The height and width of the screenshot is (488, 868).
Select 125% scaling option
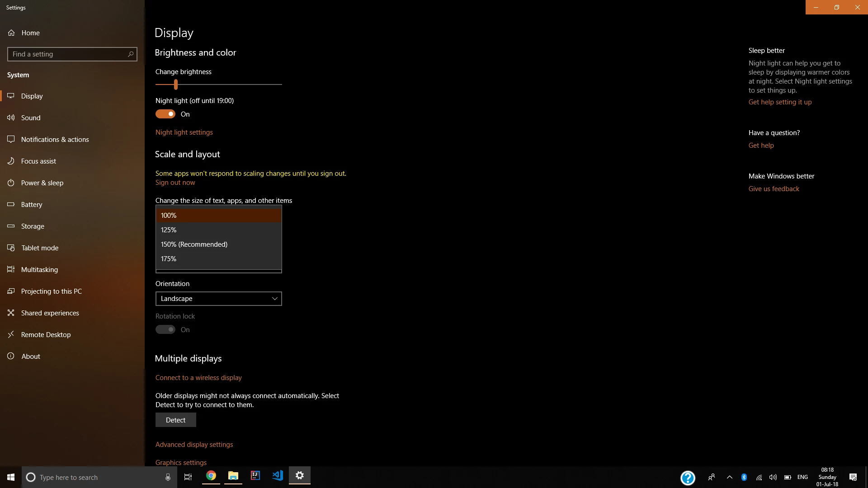pyautogui.click(x=218, y=230)
